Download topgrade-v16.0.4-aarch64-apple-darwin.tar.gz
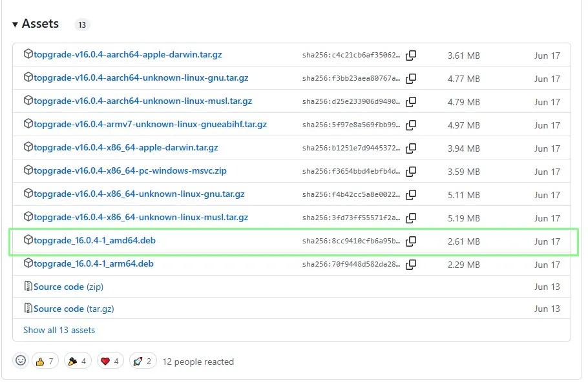Viewport: 588px width, 388px height. [x=127, y=55]
